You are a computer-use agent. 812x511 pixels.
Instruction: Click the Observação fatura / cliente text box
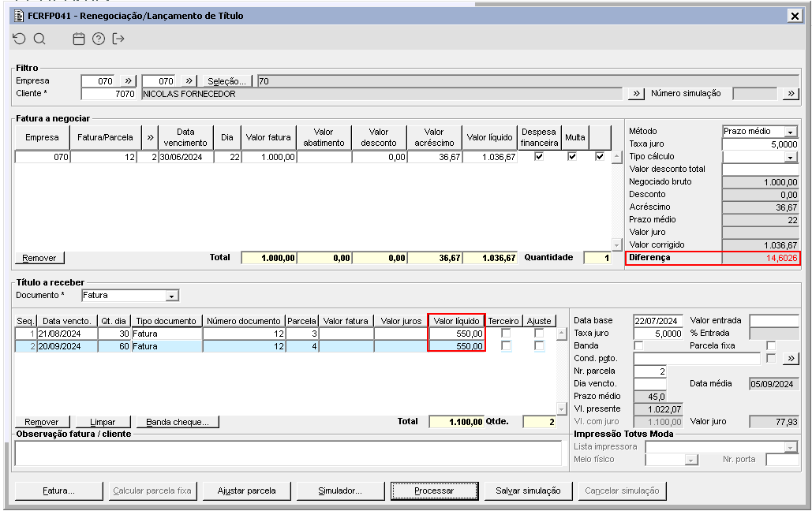(288, 453)
